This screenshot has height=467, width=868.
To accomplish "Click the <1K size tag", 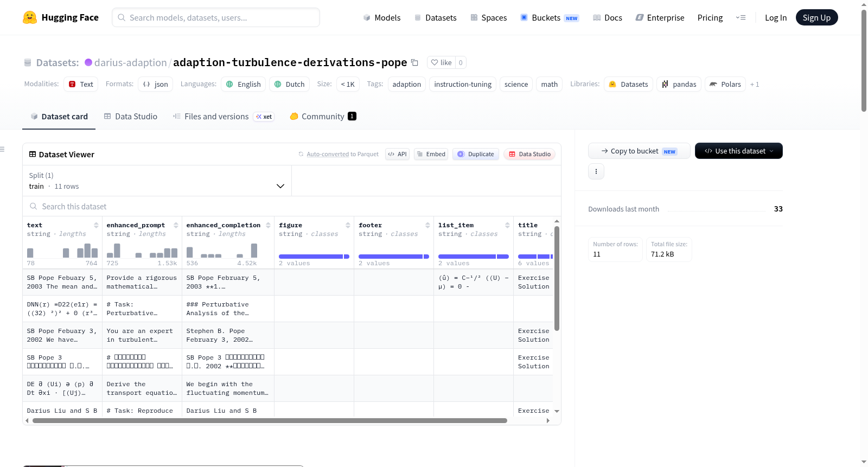I will 348,84.
